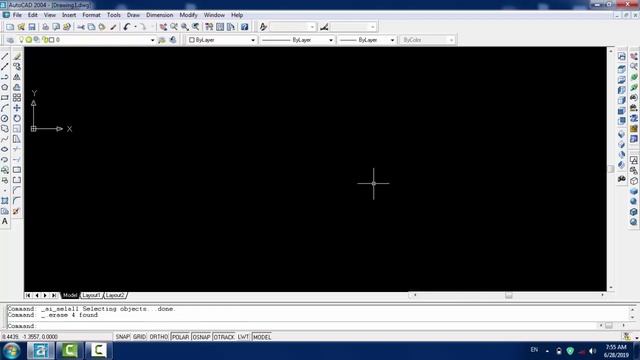
Task: Select the Erase modify tool
Action: (x=17, y=56)
